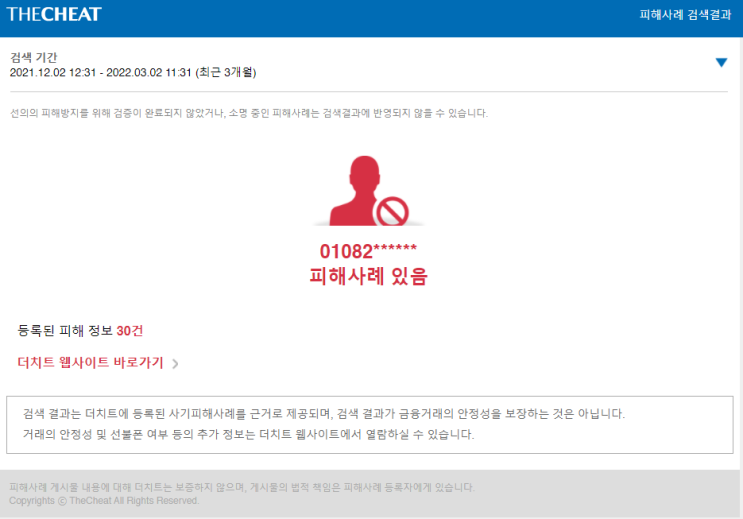Expand the search period dropdown arrow
Viewport: 743px width, 519px height.
click(721, 63)
